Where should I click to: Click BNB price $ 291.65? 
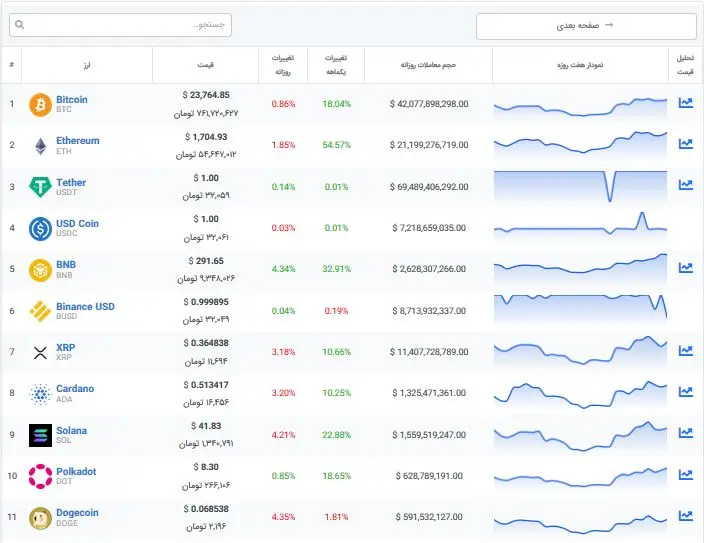pyautogui.click(x=206, y=260)
